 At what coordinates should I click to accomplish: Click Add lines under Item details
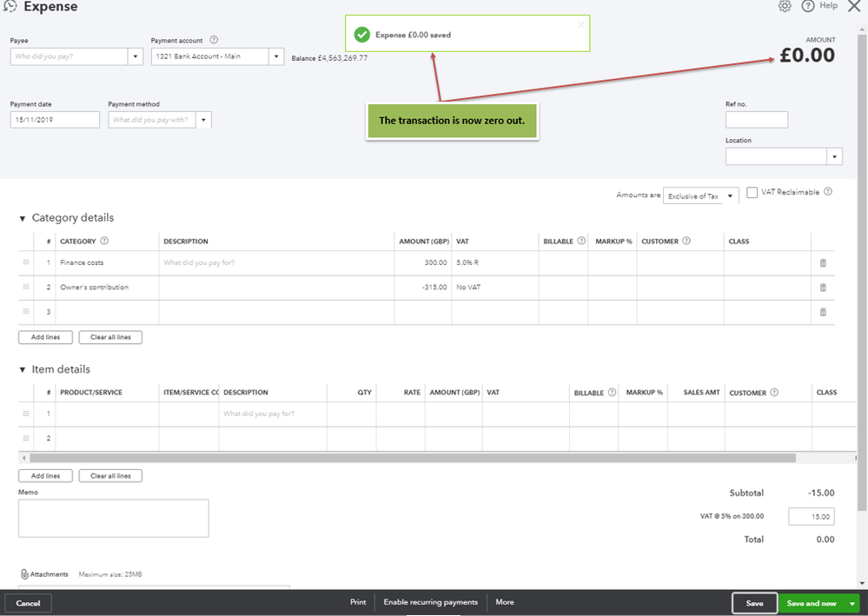(x=45, y=476)
